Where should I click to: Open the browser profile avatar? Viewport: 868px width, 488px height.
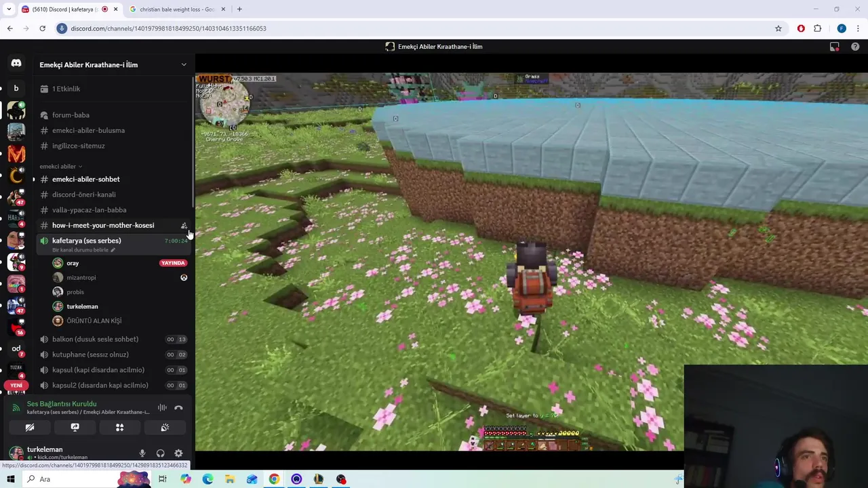click(842, 28)
